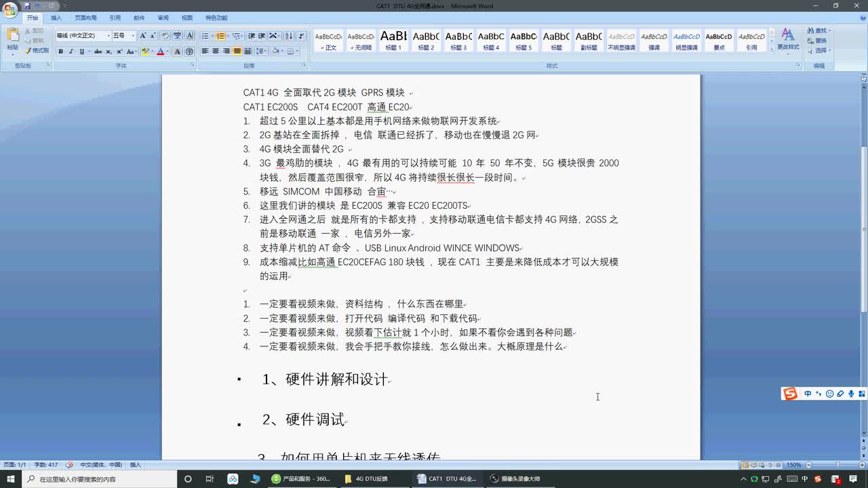Open the Change Case (Aa) menu
The width and height of the screenshot is (868, 488).
(131, 52)
